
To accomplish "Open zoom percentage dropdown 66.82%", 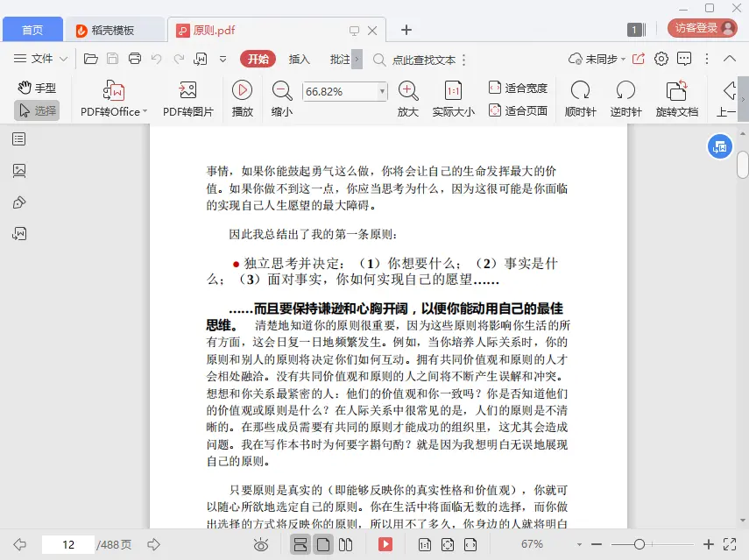I will (x=382, y=91).
